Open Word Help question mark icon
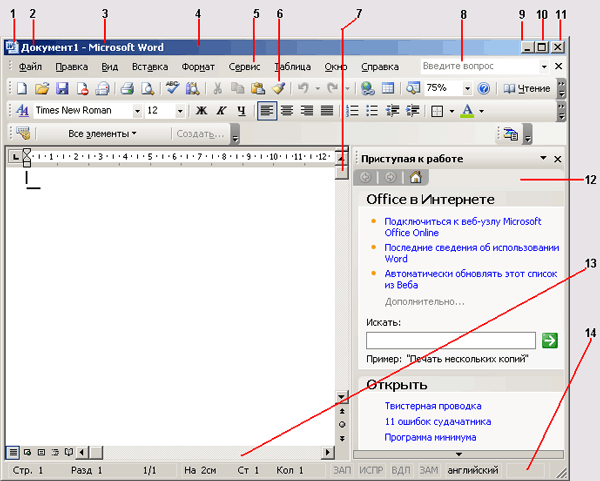Image resolution: width=600 pixels, height=481 pixels. pyautogui.click(x=484, y=89)
